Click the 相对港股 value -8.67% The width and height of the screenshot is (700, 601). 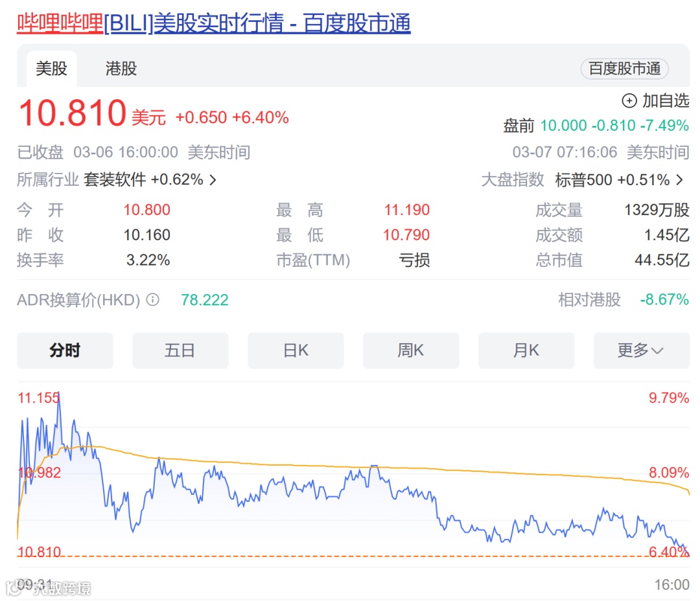(664, 299)
